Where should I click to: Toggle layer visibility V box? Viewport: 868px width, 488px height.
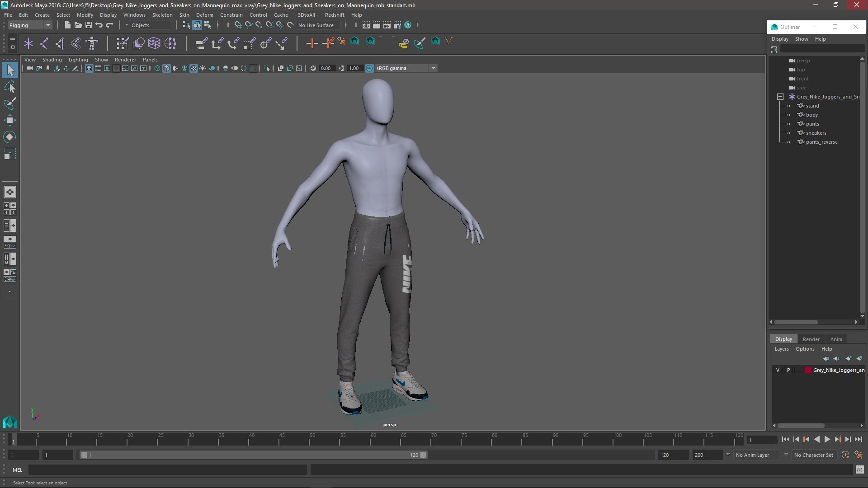tap(778, 370)
